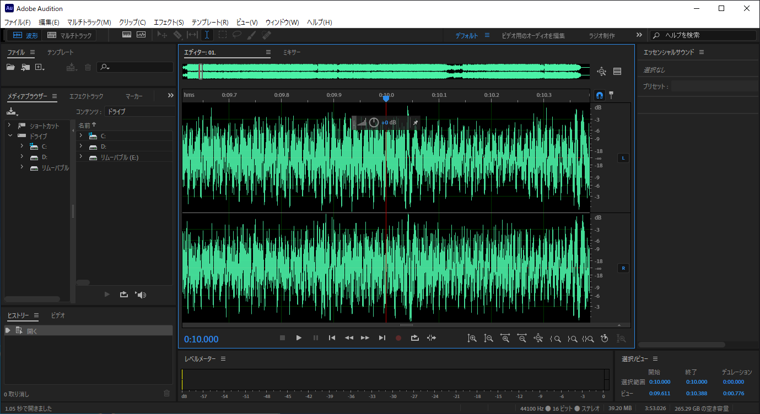Click zoom-navigator icon beside overview waveform
Viewport: 760px width, 414px height.
602,72
